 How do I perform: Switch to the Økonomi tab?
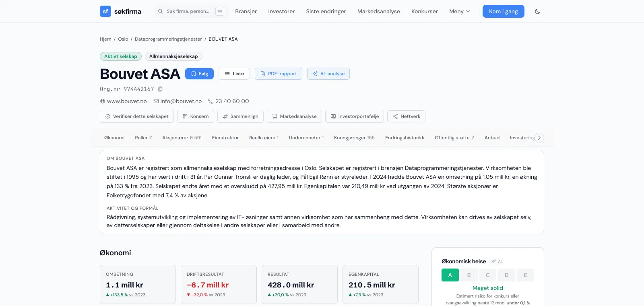(x=114, y=138)
